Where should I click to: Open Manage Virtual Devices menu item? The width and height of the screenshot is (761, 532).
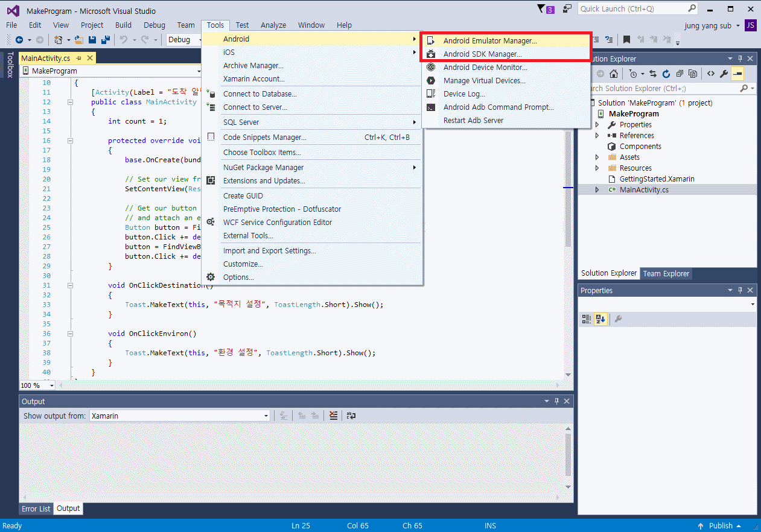click(x=506, y=81)
